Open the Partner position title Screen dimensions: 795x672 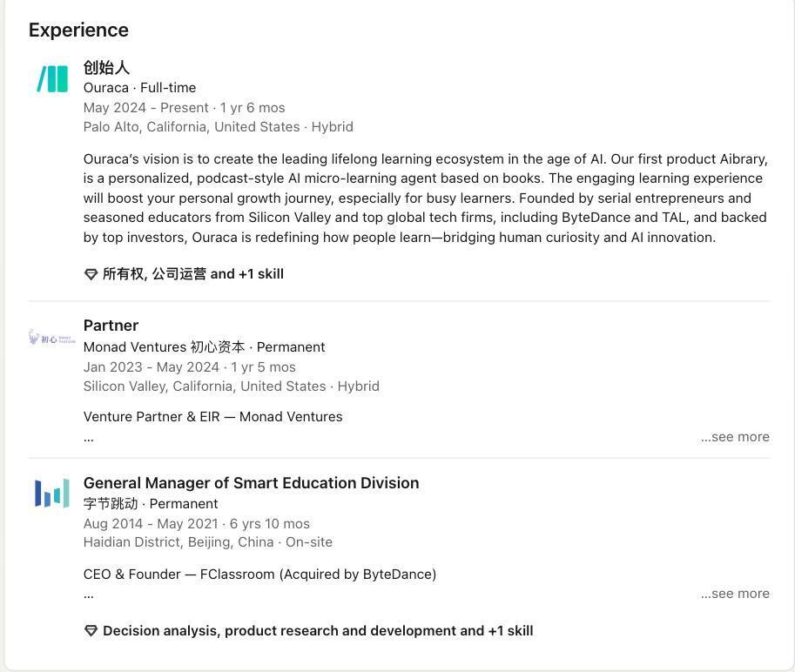point(111,326)
